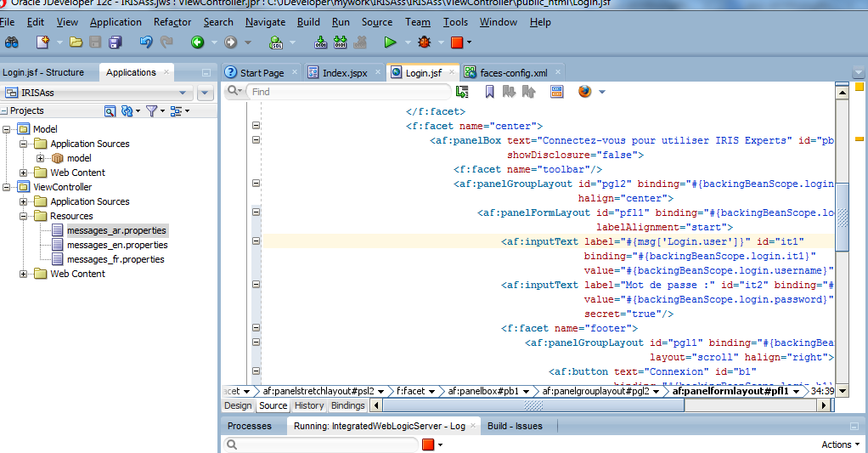Click the red Debug bug icon

424,42
